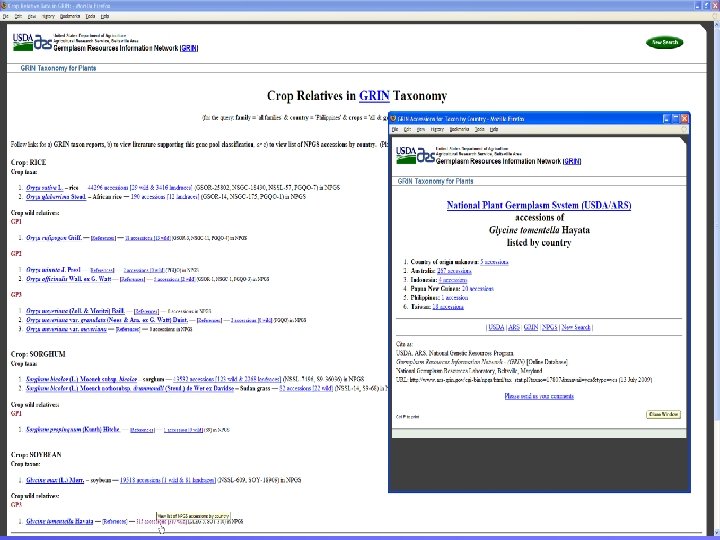The image size is (720, 540).
Task: Open Oryza minuta J. Presl link
Action: pos(53,270)
